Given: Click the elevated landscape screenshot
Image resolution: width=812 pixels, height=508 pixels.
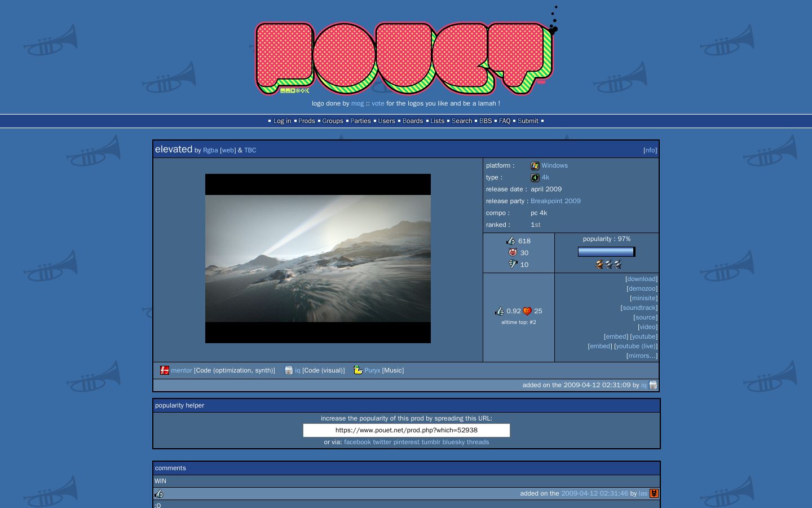Looking at the screenshot, I should (318, 259).
